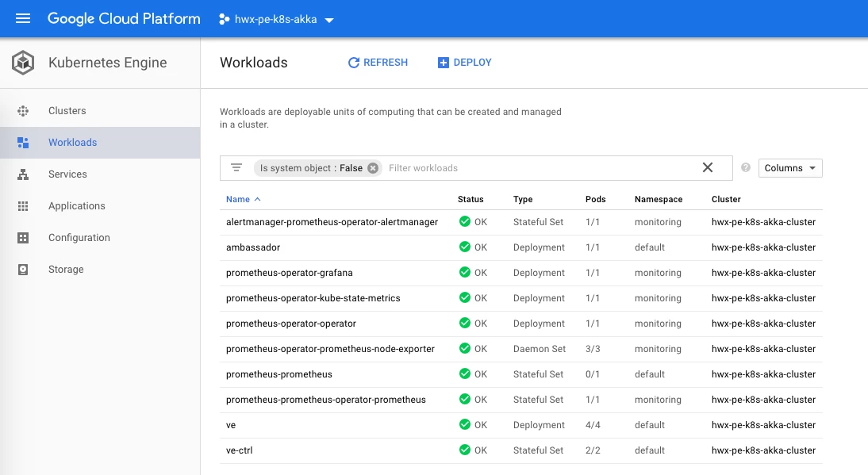868x475 pixels.
Task: Click the filter list icon
Action: pyautogui.click(x=236, y=167)
